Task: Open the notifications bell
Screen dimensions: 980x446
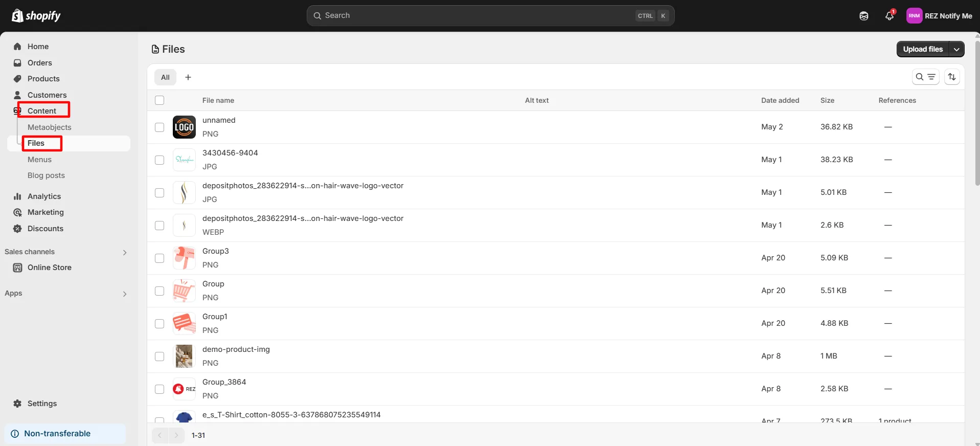Action: (890, 16)
